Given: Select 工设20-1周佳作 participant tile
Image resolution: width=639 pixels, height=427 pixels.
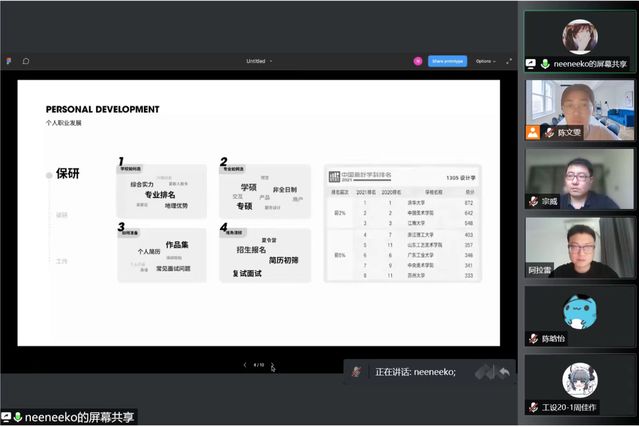Looking at the screenshot, I should point(579,385).
